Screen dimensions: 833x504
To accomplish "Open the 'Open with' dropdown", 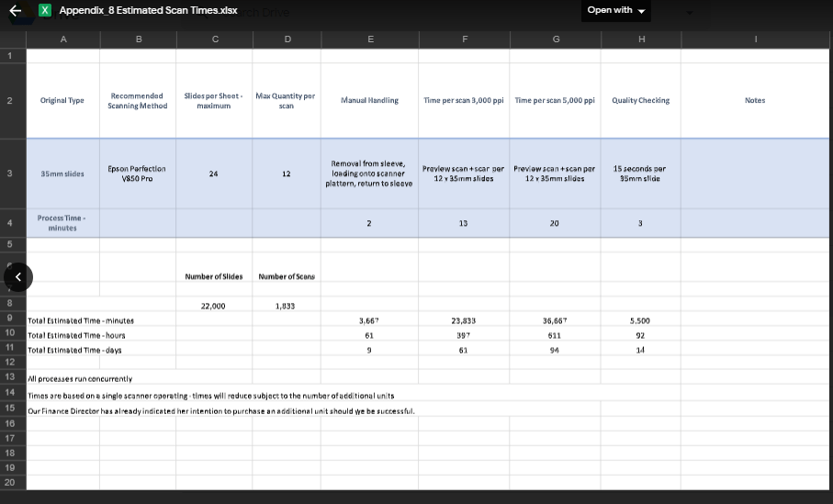I will (615, 11).
